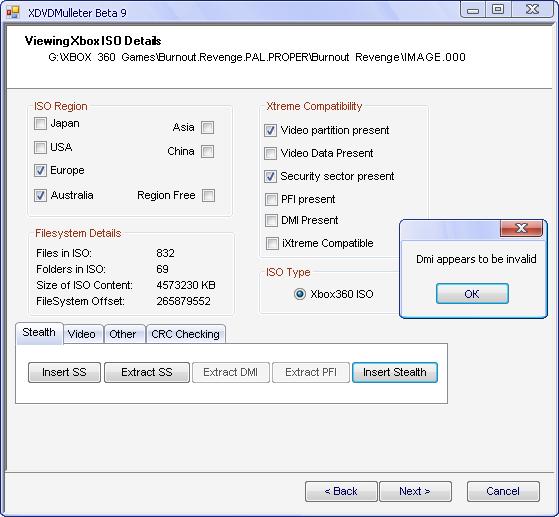Screen dimensions: 559x517
Task: Close the Dmi invalid message dialog
Action: [521, 228]
